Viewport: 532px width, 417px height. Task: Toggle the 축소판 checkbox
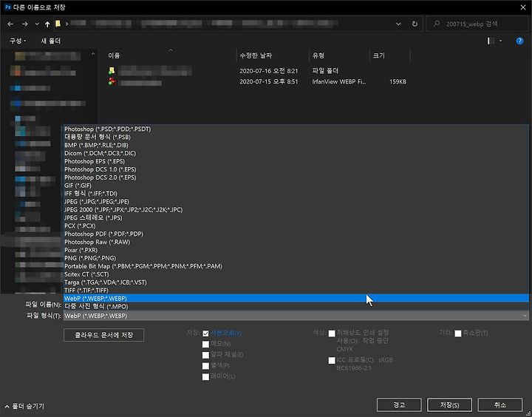[x=458, y=333]
